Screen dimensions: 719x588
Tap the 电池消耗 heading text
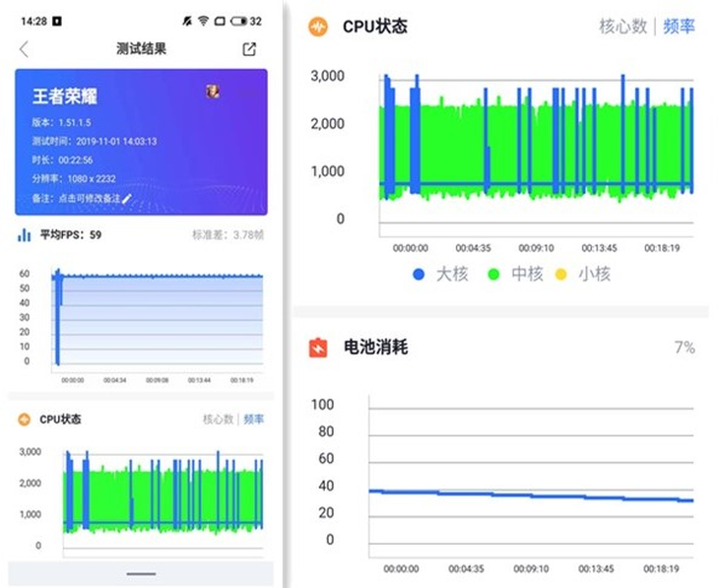[x=375, y=348]
